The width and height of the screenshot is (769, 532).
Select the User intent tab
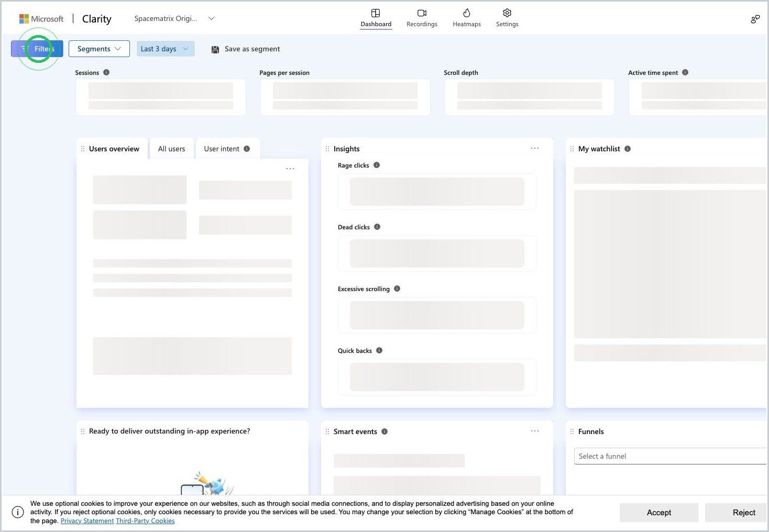(227, 149)
